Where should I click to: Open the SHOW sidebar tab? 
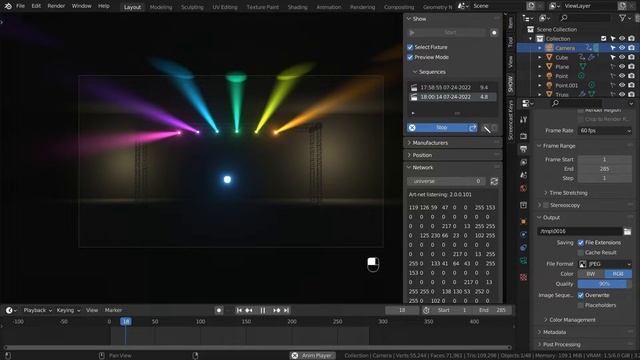click(510, 84)
